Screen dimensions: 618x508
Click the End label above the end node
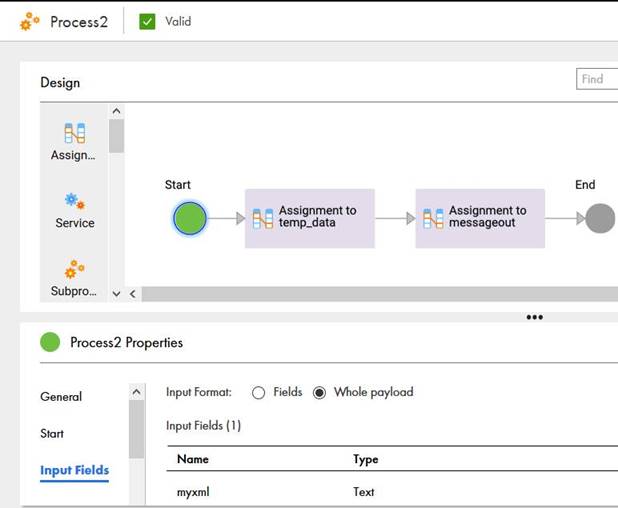[585, 184]
